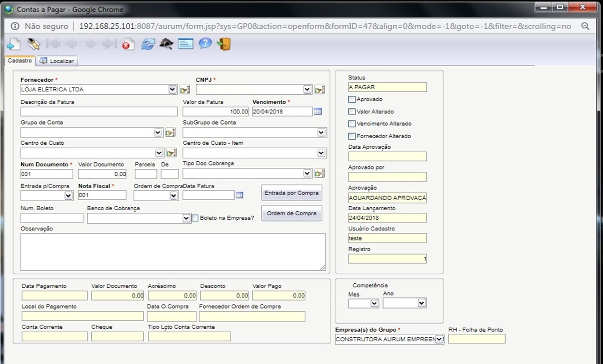
Task: Jump to last record arrow
Action: pyautogui.click(x=109, y=44)
